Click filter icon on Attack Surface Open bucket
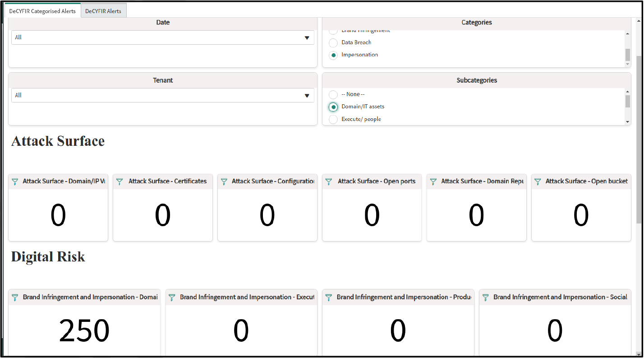The image size is (644, 358). click(538, 181)
